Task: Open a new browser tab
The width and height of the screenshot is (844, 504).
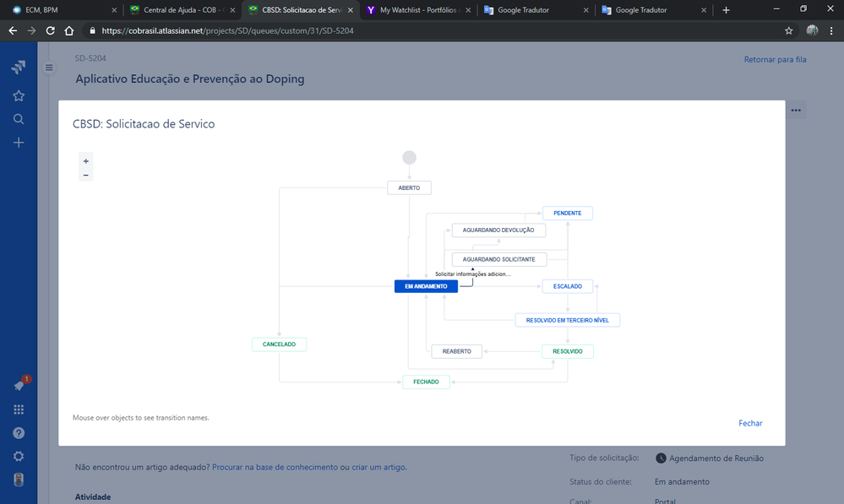Action: [726, 9]
